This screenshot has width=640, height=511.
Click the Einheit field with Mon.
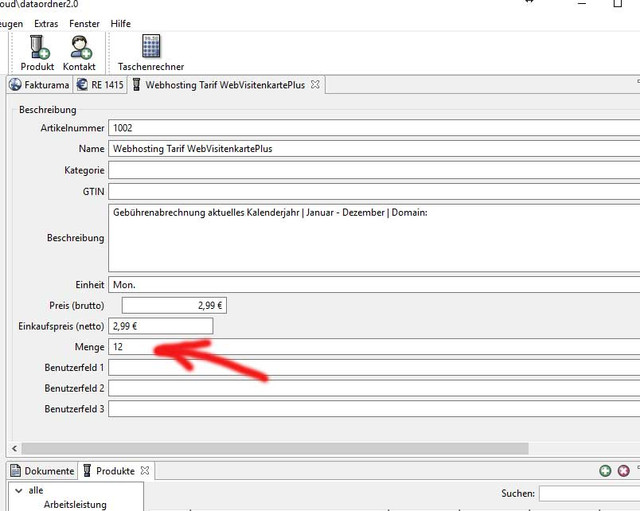click(374, 284)
